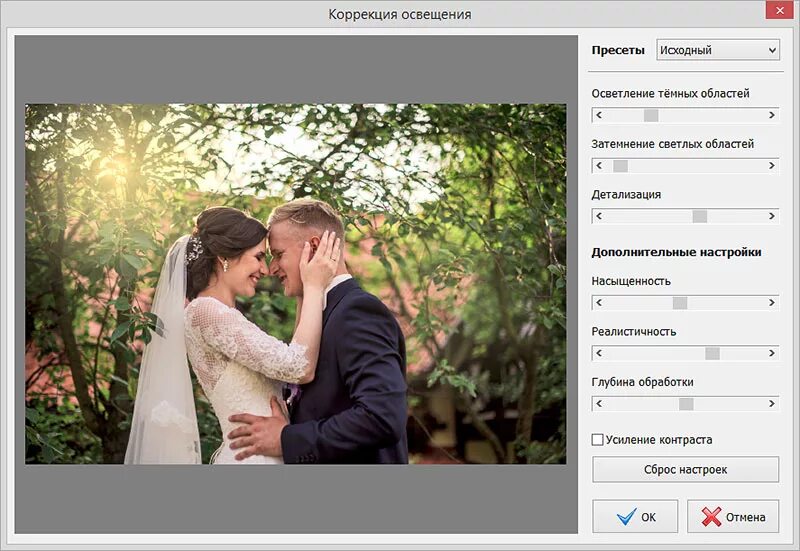
Task: Click right arrow of Глубина обработки slider
Action: 772,404
